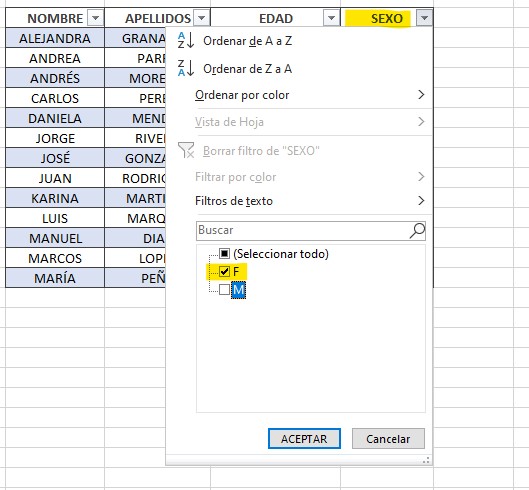529x490 pixels.
Task: Select the highlighted M label in list
Action: coord(239,290)
